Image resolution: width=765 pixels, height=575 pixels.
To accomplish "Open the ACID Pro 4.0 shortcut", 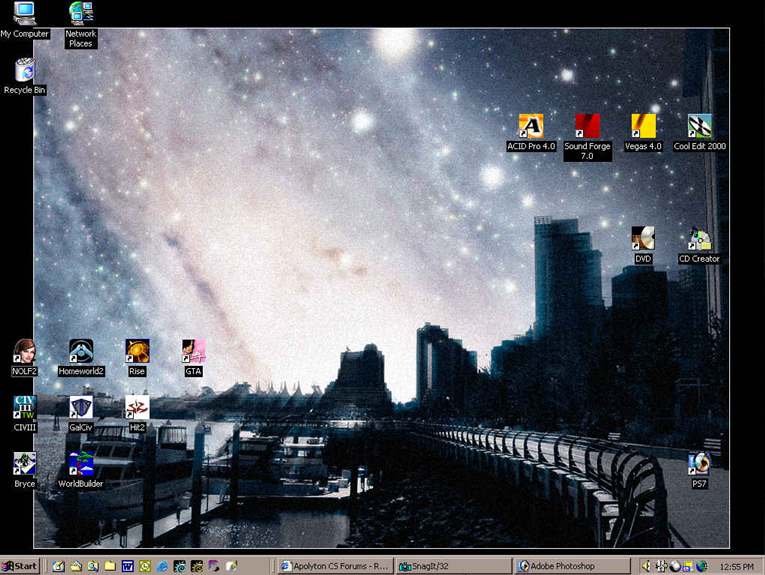I will tap(530, 127).
